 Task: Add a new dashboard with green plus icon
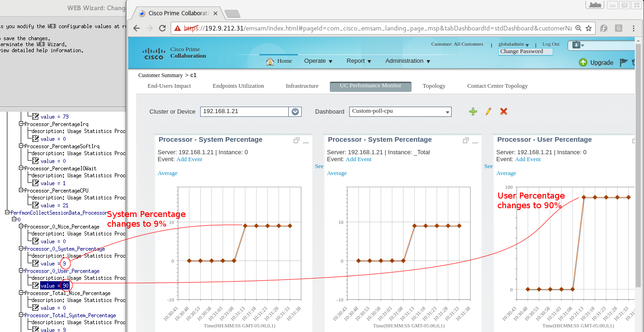click(473, 111)
